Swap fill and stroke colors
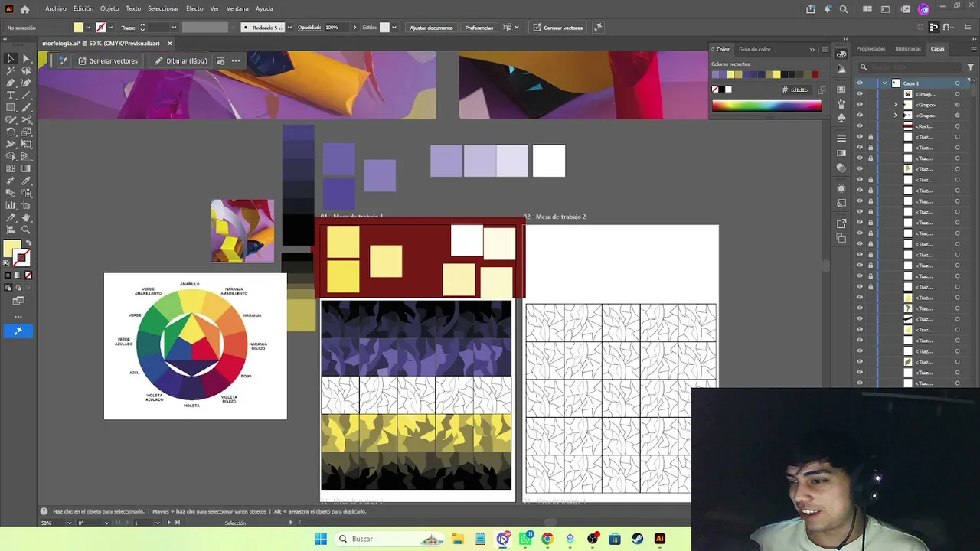The image size is (980, 551). pos(29,243)
